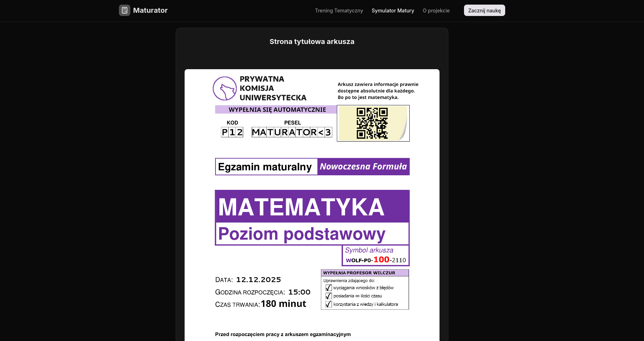The height and width of the screenshot is (341, 644).
Task: Click the Egzamin maturalny header box
Action: (x=266, y=166)
